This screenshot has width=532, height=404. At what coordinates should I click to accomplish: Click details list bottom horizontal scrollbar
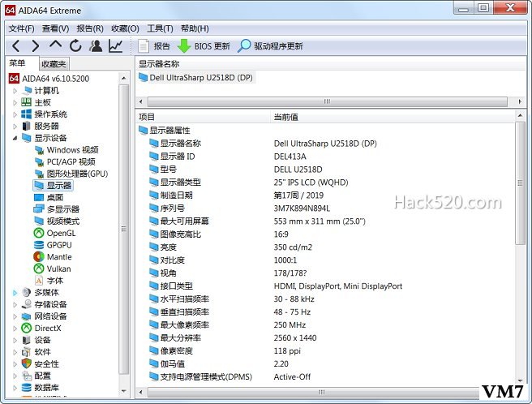point(314,393)
